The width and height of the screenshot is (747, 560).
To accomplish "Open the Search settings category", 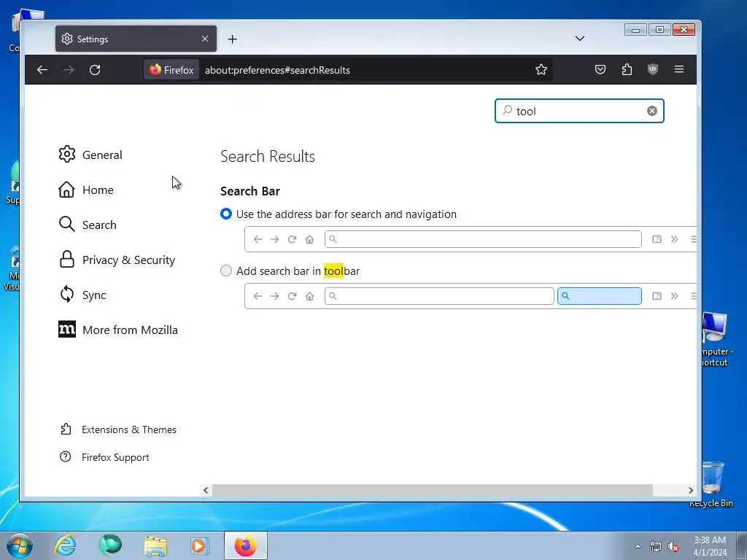I will coord(88,225).
